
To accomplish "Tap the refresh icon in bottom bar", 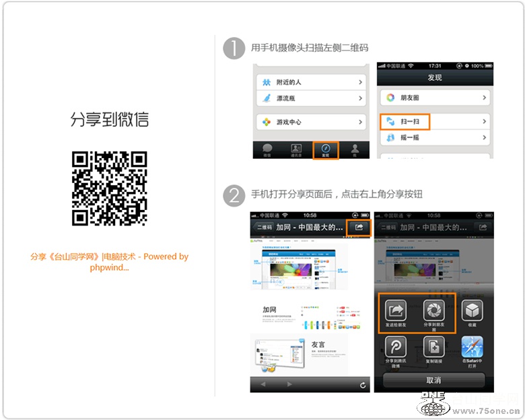I will (x=363, y=385).
